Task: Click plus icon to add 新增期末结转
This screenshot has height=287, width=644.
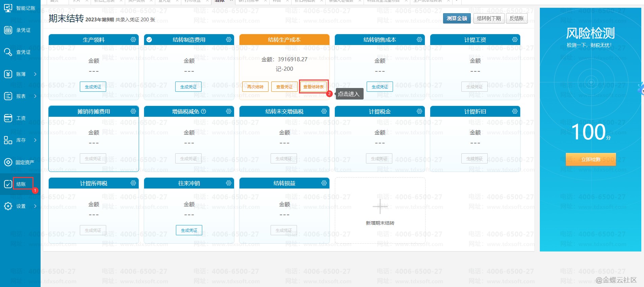Action: tap(380, 206)
